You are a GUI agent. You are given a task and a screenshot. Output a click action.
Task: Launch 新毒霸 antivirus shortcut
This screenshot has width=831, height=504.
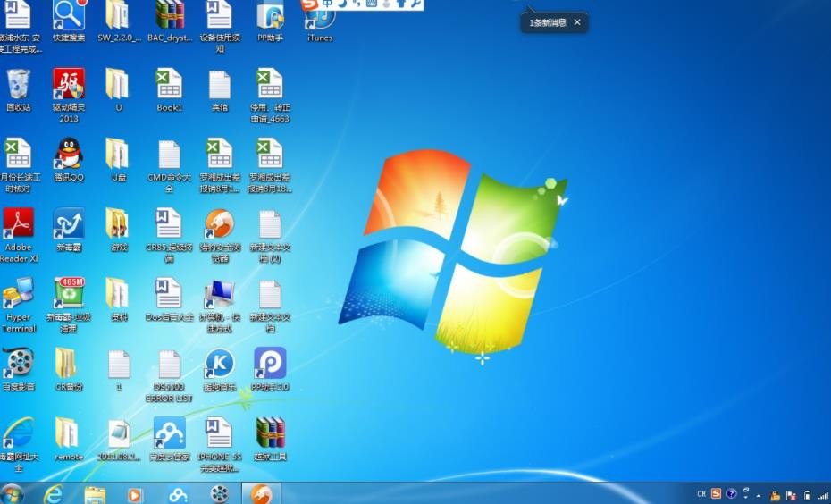coord(69,230)
